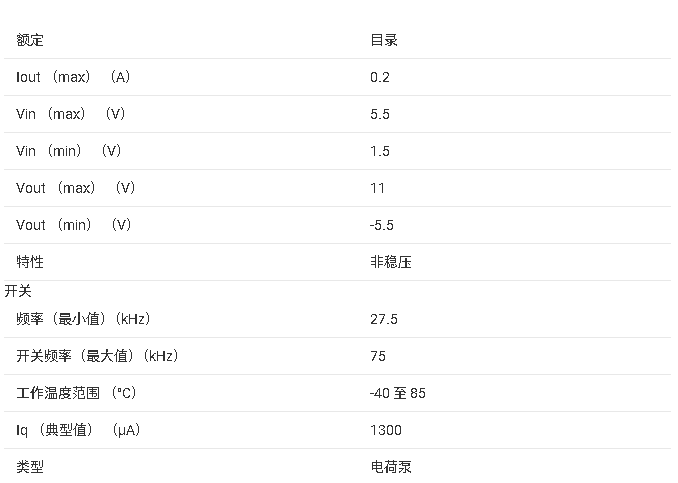678x483 pixels.
Task: Click the 额定 column header
Action: (30, 40)
